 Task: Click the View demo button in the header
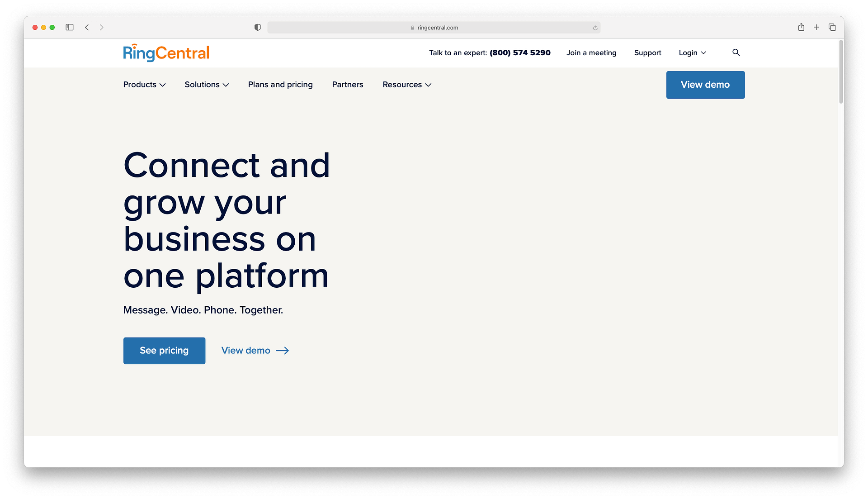[x=705, y=85]
